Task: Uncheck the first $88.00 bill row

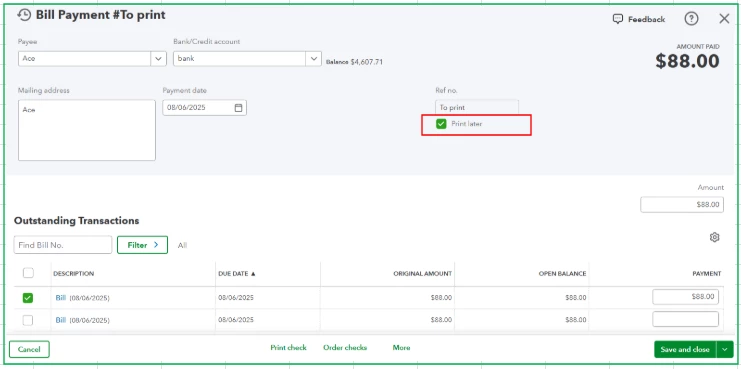Action: coord(28,298)
